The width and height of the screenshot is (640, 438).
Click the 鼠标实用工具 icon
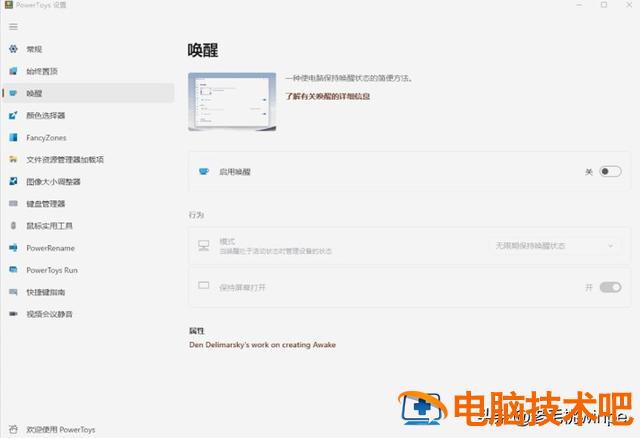pyautogui.click(x=13, y=225)
